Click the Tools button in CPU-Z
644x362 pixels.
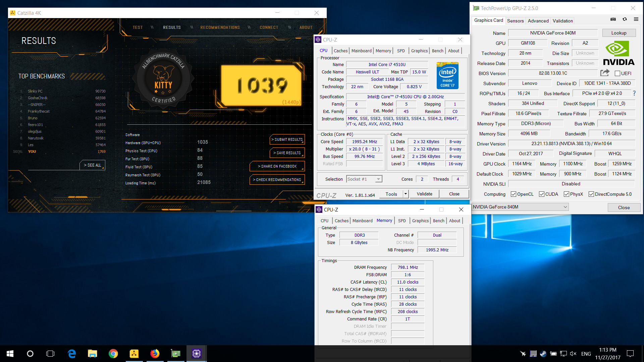coord(391,194)
